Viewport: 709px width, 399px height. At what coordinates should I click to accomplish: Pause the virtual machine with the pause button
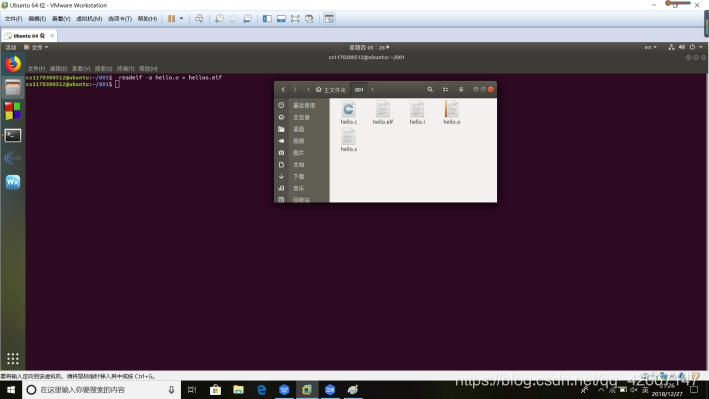[x=171, y=19]
